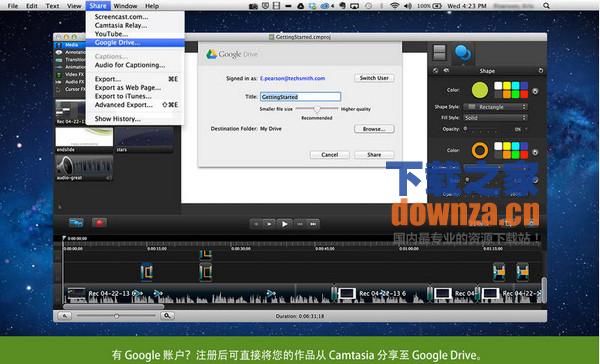Select the audio-great media clip

pos(84,168)
